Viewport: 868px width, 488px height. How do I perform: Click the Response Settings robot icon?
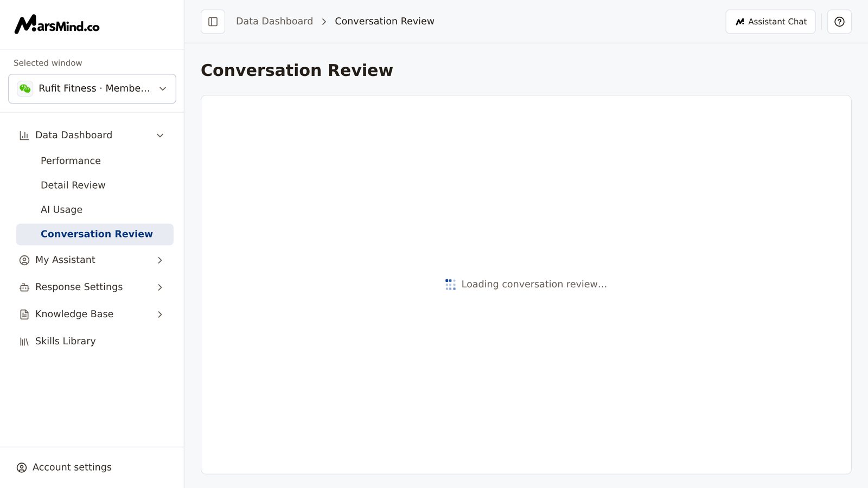click(x=24, y=287)
